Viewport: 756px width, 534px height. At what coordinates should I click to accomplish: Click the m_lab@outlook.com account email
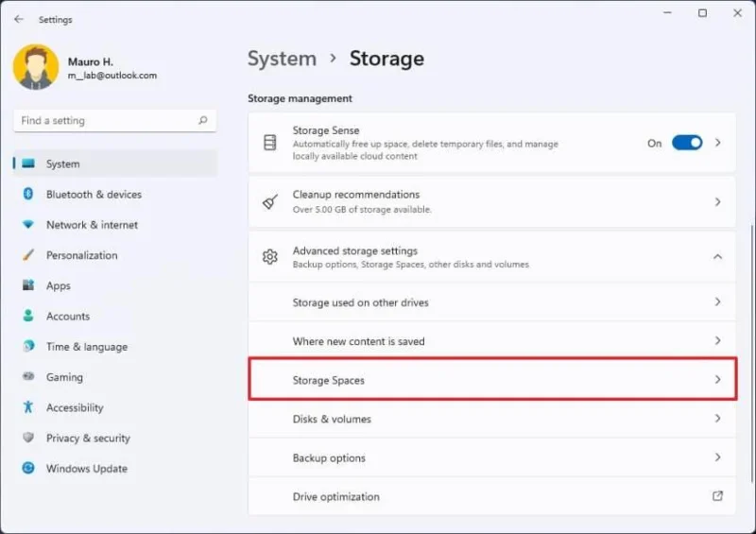(112, 76)
